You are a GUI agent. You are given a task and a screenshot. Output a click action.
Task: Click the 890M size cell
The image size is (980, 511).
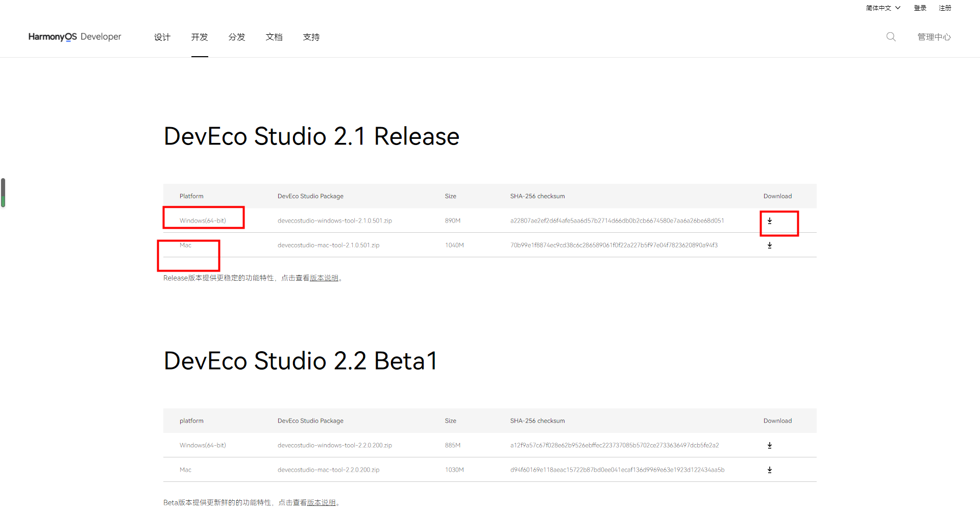point(453,221)
